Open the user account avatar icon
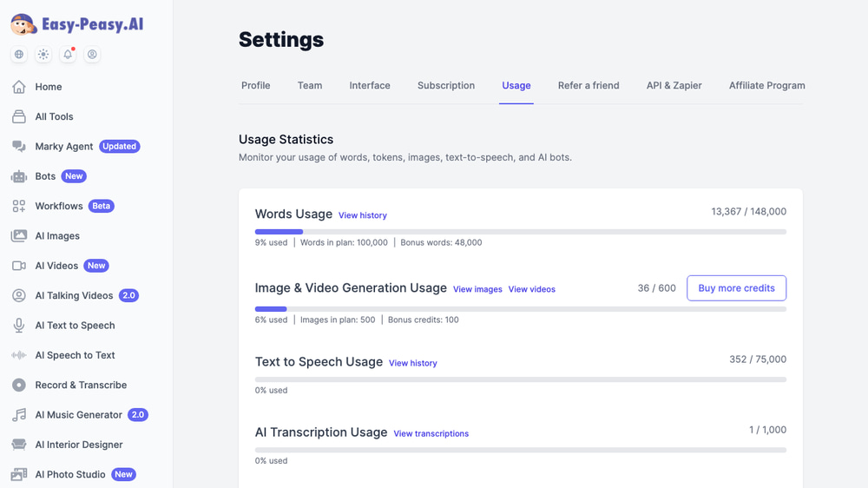Image resolution: width=868 pixels, height=488 pixels. [92, 54]
